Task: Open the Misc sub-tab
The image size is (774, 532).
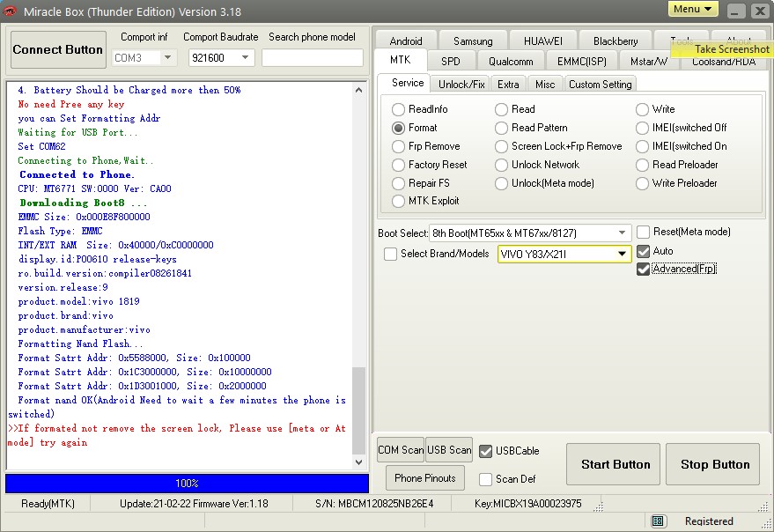Action: click(x=545, y=84)
